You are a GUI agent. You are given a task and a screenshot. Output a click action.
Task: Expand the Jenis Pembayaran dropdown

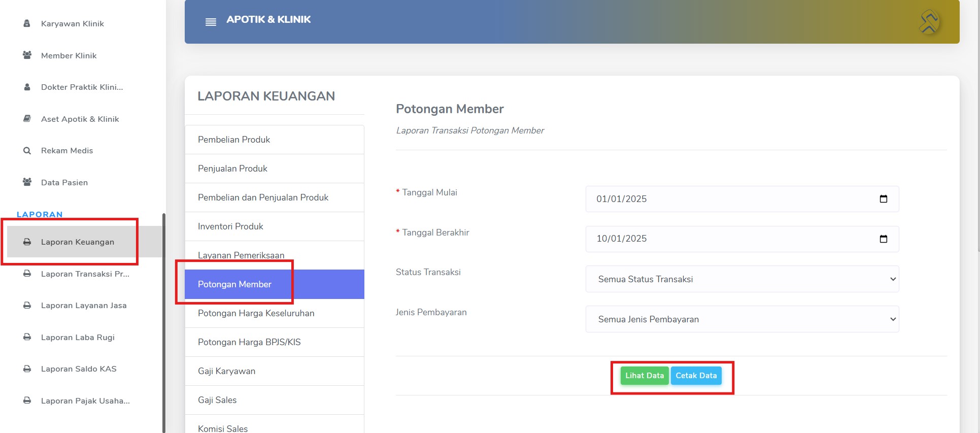tap(742, 319)
